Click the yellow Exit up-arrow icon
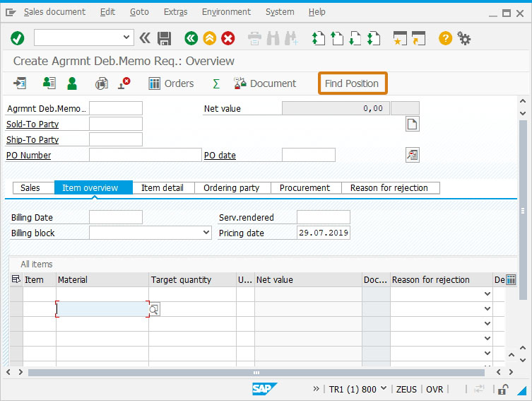Image resolution: width=532 pixels, height=401 pixels. click(210, 38)
